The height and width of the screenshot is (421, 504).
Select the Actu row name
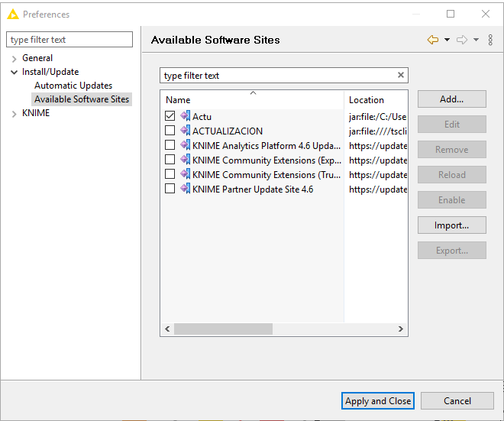pos(202,116)
